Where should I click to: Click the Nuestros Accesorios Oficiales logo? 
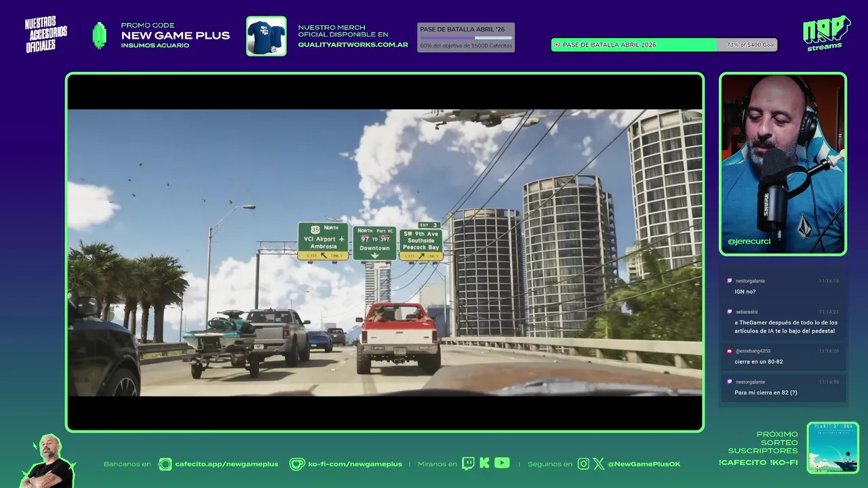point(46,35)
